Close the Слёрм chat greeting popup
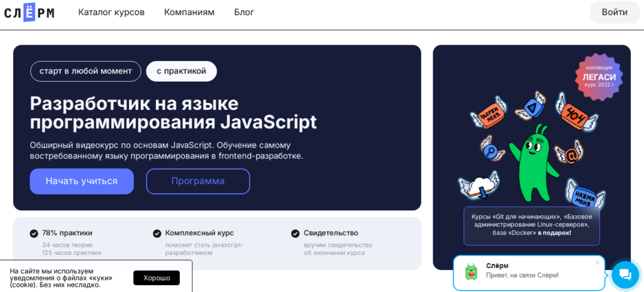644x292 pixels. click(597, 263)
